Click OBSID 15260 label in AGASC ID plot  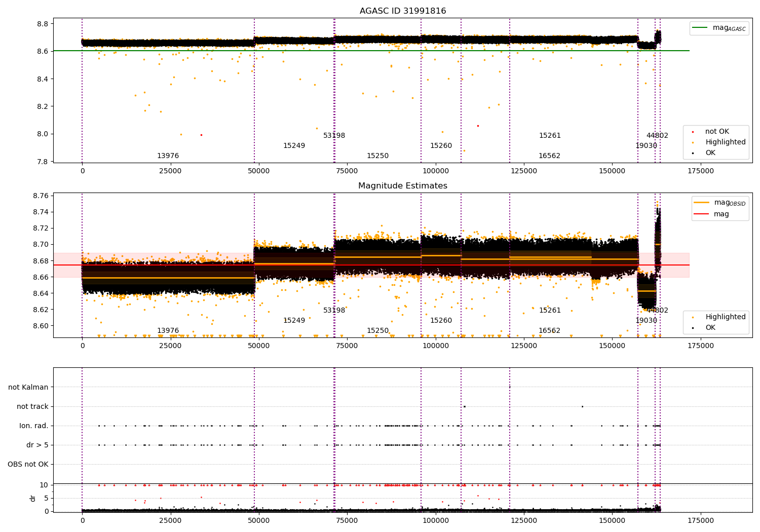point(441,146)
